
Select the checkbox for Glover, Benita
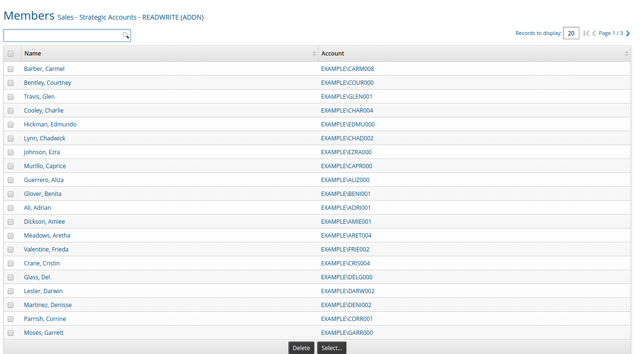click(x=11, y=194)
